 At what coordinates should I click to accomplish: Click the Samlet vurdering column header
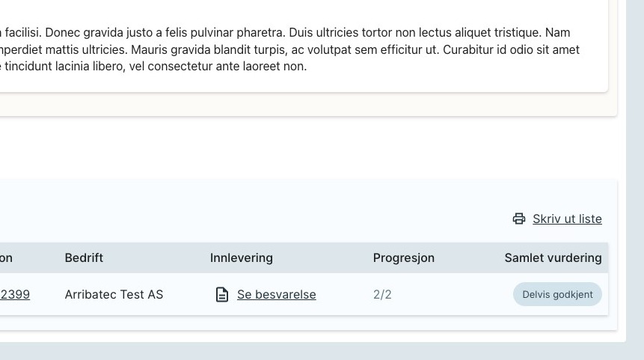(553, 257)
